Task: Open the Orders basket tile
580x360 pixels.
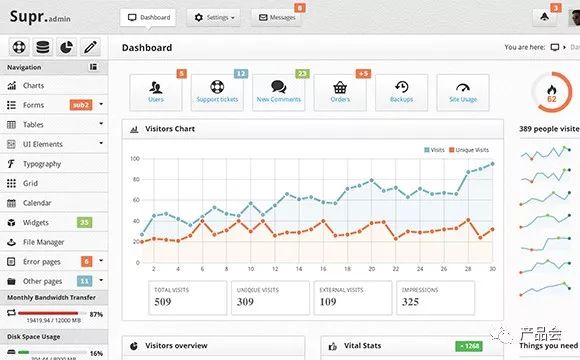Action: [x=340, y=92]
